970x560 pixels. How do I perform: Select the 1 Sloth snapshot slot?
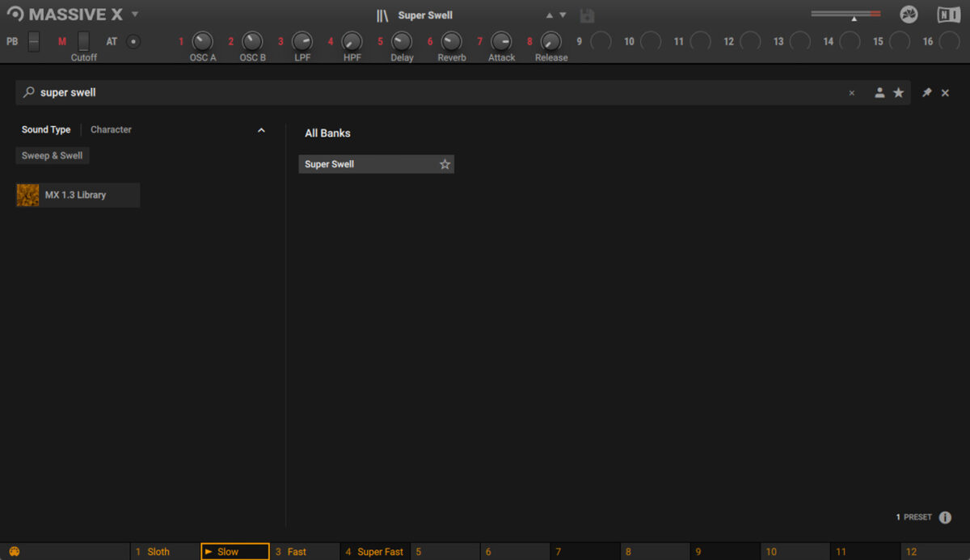click(165, 552)
